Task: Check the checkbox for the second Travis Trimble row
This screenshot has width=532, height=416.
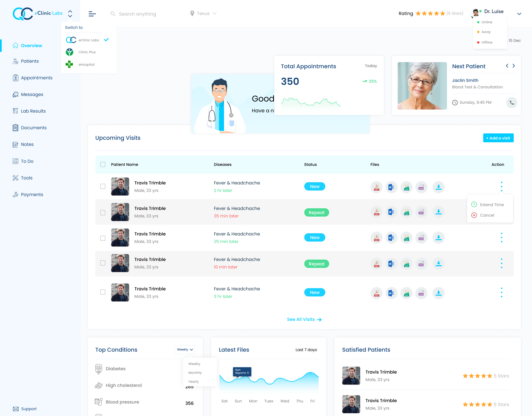Action: [x=103, y=213]
